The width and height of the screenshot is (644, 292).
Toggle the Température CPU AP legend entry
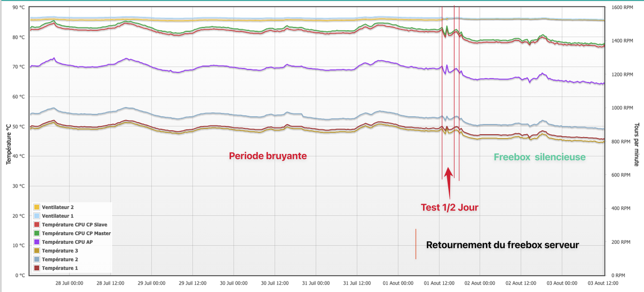[63, 242]
